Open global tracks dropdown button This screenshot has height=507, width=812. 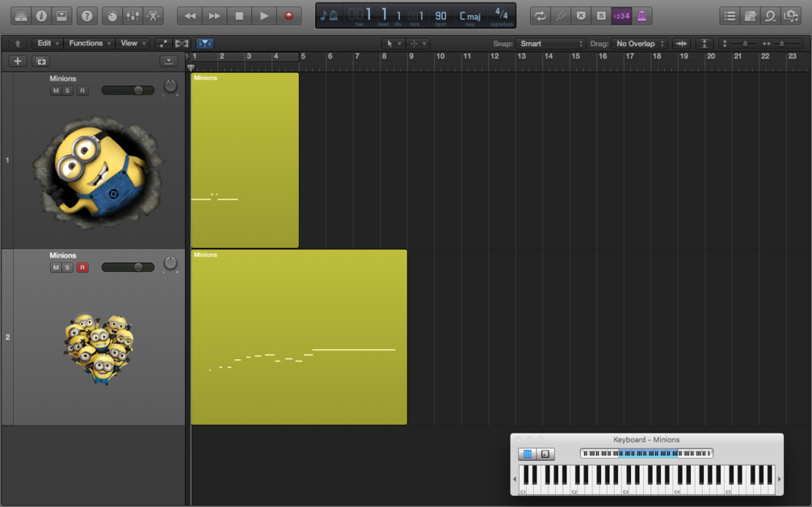[x=169, y=61]
